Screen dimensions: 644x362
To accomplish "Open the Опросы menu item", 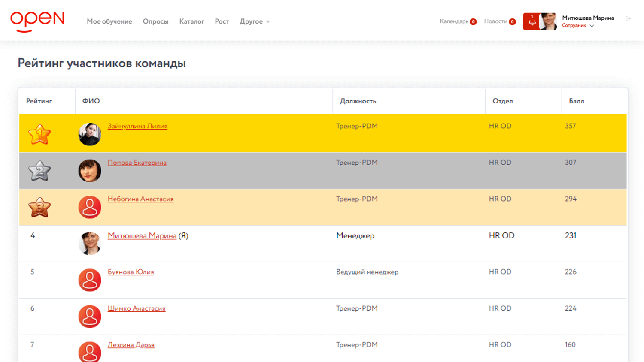I will (x=155, y=21).
